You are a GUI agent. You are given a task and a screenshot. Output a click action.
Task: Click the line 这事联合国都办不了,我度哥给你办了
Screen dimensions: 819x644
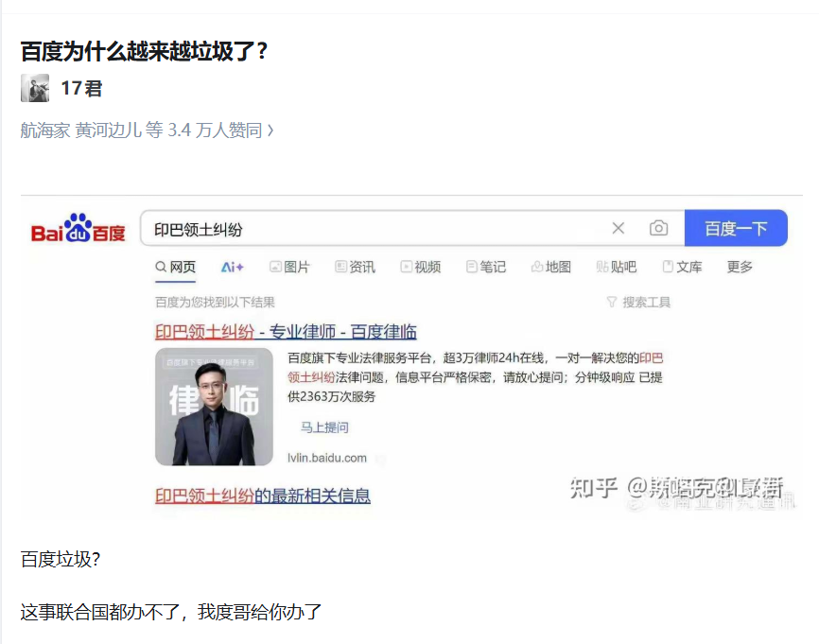[171, 612]
